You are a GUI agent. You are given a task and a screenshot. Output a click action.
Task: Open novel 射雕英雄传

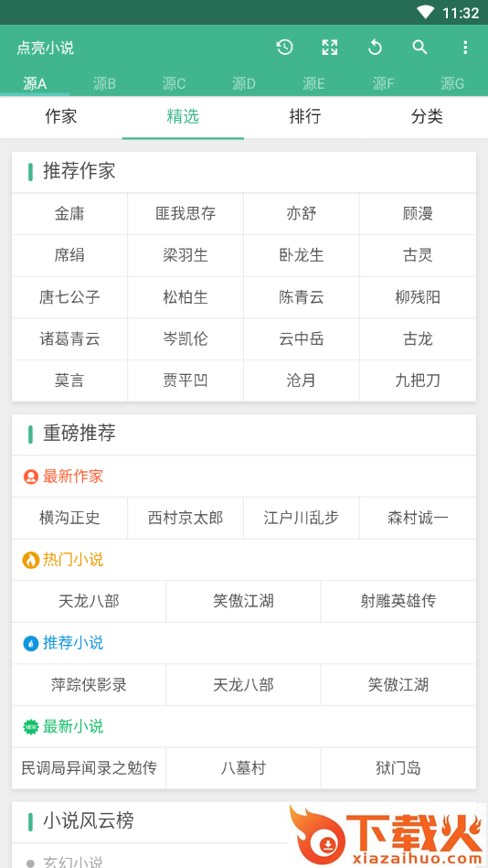coord(398,601)
